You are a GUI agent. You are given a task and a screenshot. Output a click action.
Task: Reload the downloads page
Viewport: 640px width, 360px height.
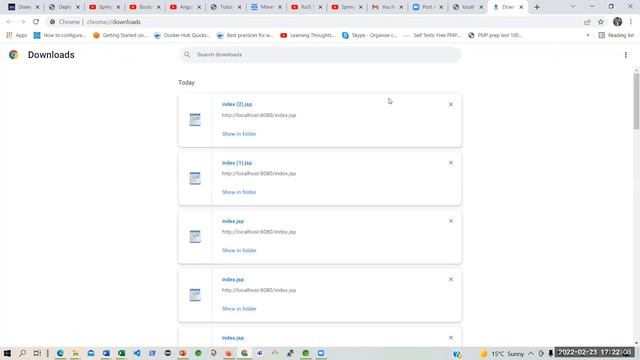tap(36, 22)
